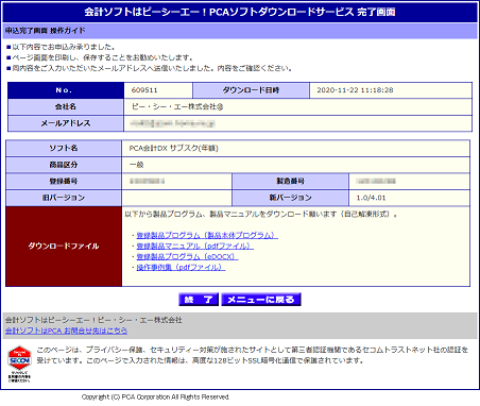Click the empty 旧バージョン value cell
This screenshot has height=406, width=480.
177,198
